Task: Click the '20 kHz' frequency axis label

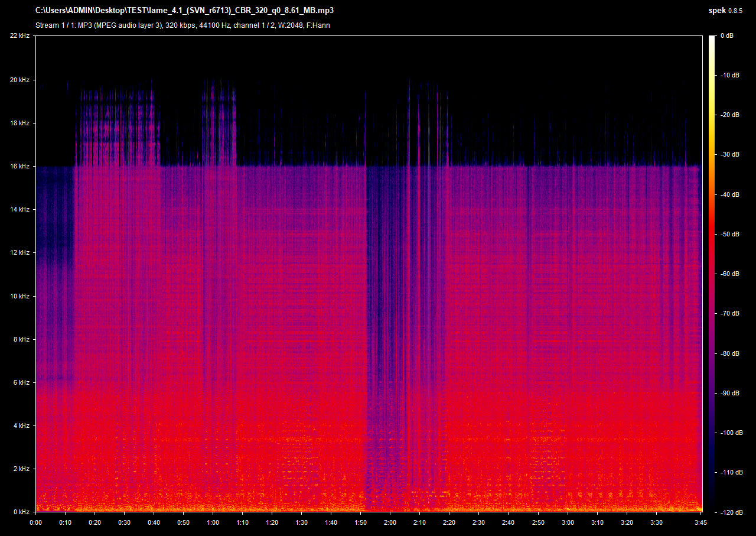Action: (19, 79)
